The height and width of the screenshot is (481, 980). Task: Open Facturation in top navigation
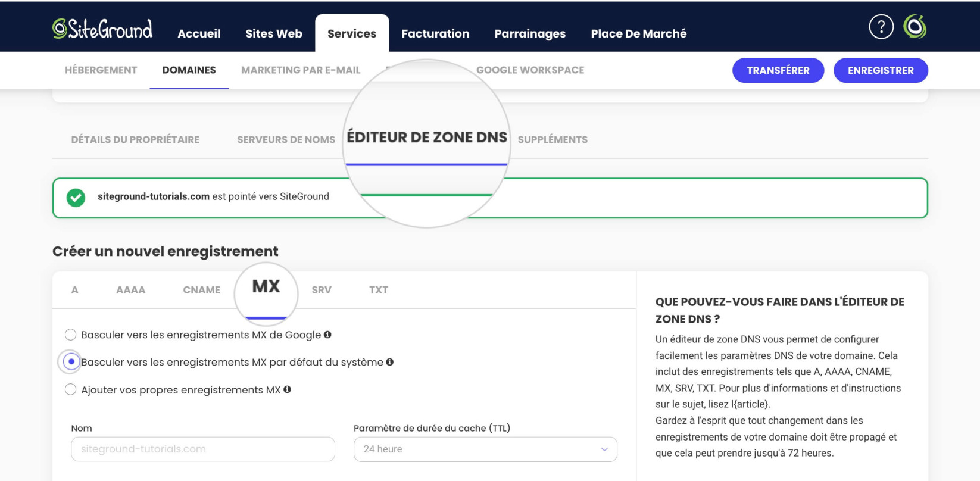coord(435,34)
